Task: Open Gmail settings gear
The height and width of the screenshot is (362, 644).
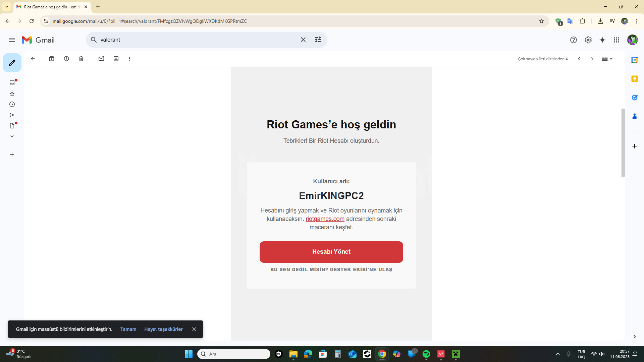Action: (x=588, y=40)
